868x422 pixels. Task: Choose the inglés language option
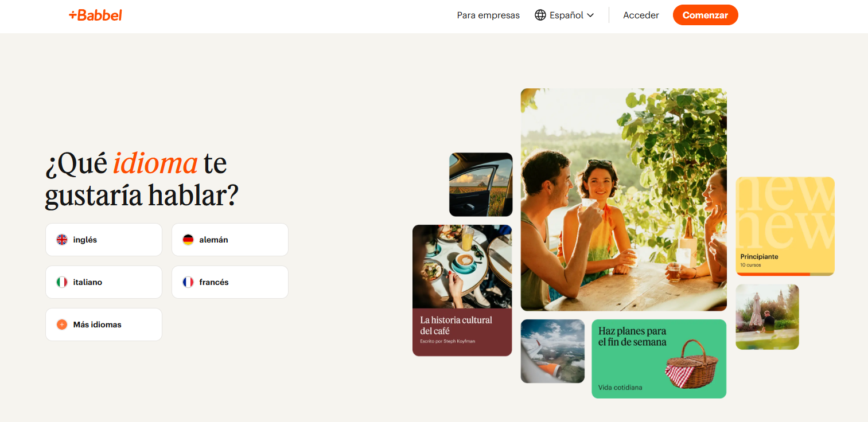104,240
